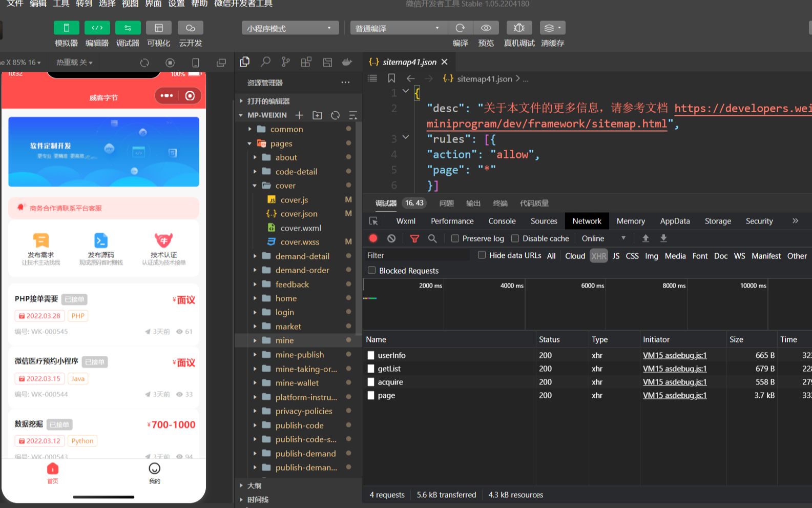
Task: Expand the common folder
Action: click(x=249, y=129)
